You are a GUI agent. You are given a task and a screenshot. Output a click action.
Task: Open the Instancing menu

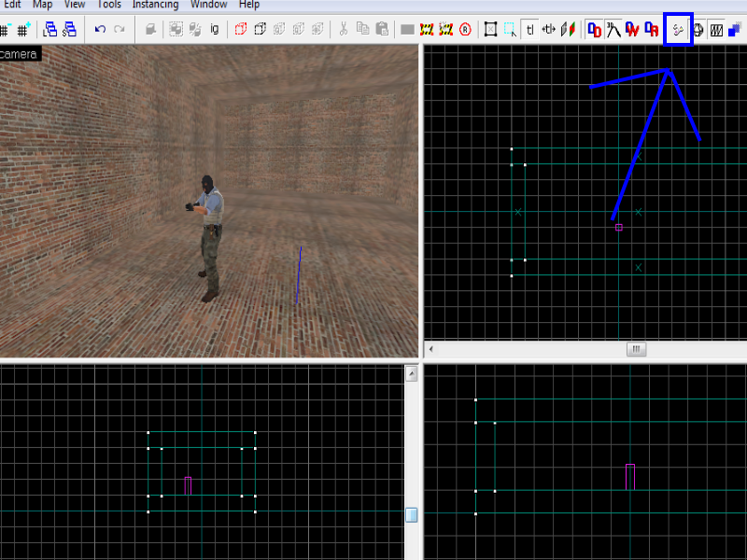click(x=155, y=5)
